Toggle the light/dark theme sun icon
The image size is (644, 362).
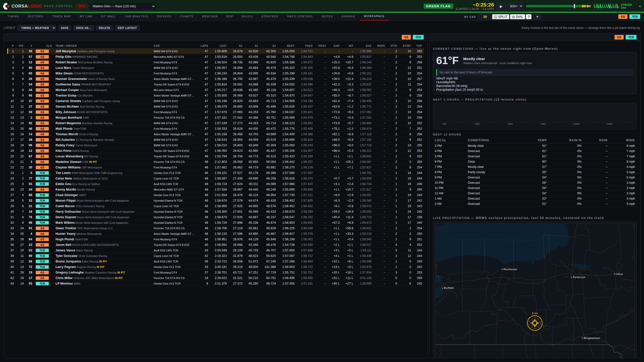(537, 17)
